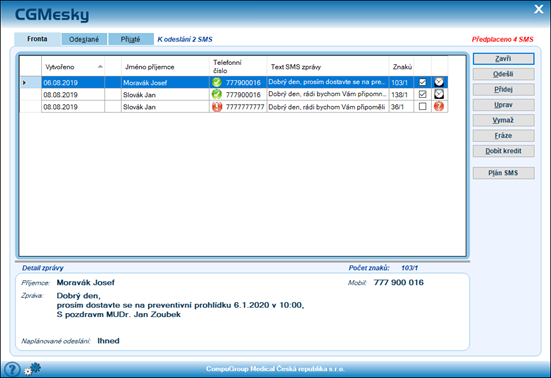Click the 138/1 character count cell
Image resolution: width=551 pixels, height=378 pixels.
pyautogui.click(x=401, y=94)
